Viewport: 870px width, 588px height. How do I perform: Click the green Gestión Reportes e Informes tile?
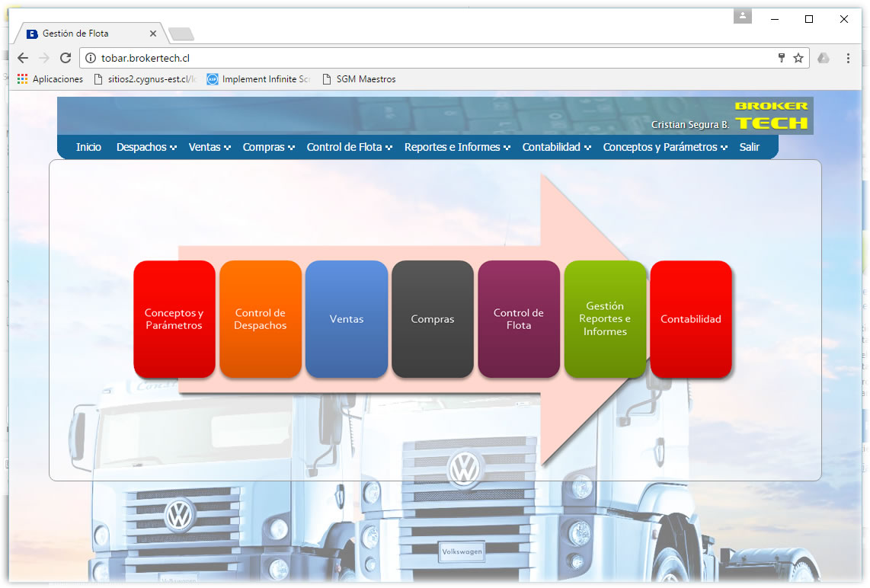coord(605,319)
